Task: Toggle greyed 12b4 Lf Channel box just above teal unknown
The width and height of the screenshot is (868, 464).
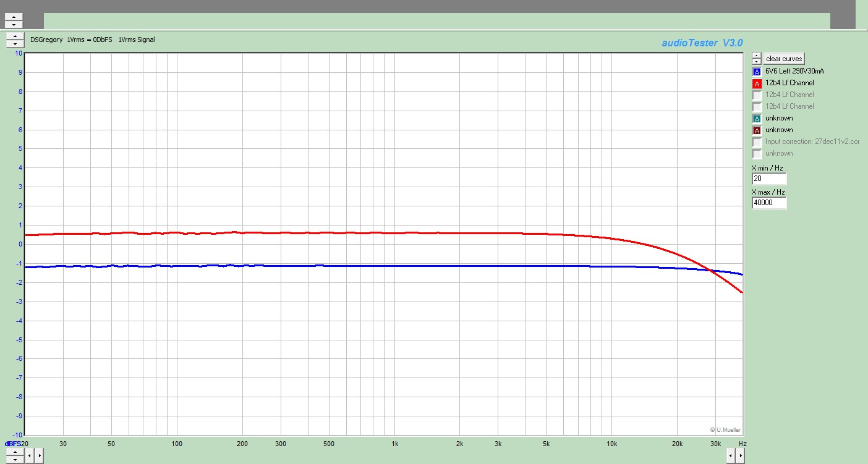Action: tap(757, 107)
